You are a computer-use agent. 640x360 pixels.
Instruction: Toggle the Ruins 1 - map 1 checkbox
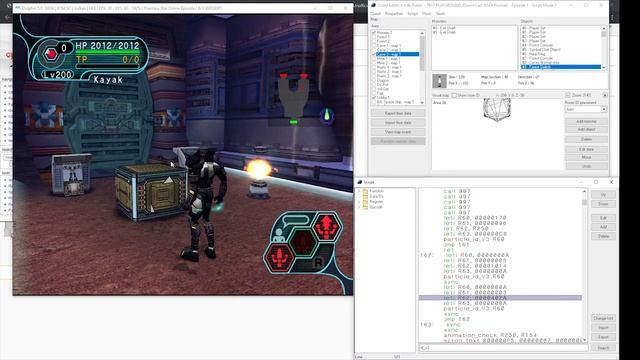click(373, 67)
